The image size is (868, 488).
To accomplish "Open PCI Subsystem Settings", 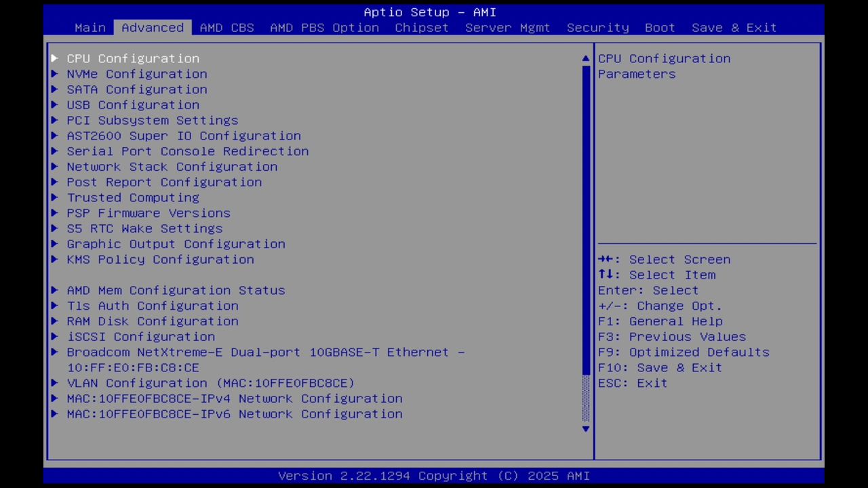I will [153, 120].
